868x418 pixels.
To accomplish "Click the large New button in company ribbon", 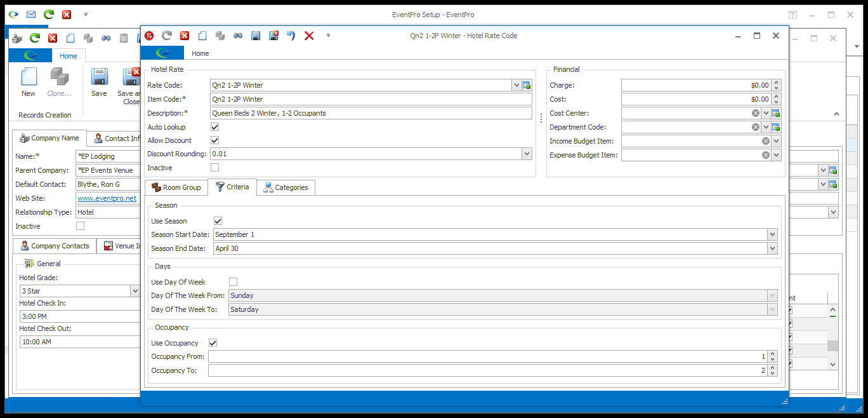I will click(x=29, y=83).
